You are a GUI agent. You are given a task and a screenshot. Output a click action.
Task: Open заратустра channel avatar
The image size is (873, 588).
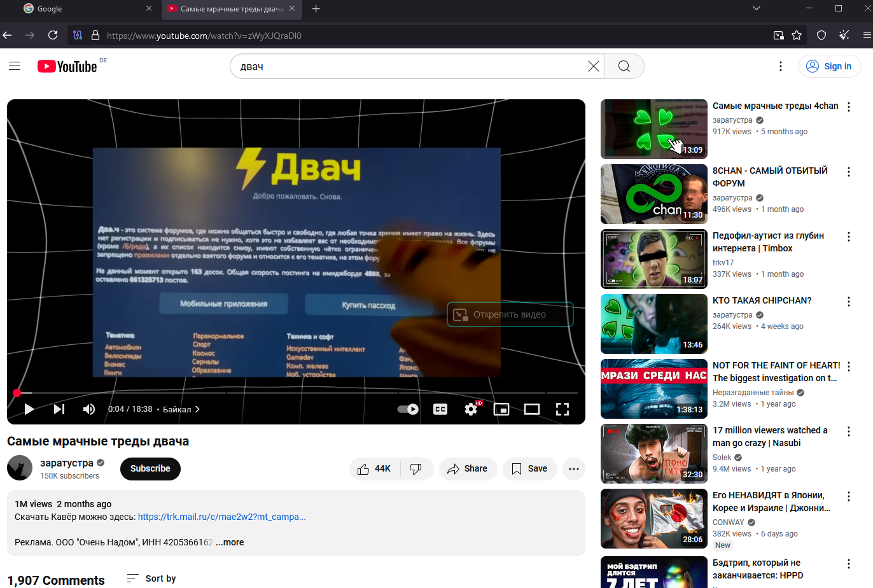click(20, 468)
